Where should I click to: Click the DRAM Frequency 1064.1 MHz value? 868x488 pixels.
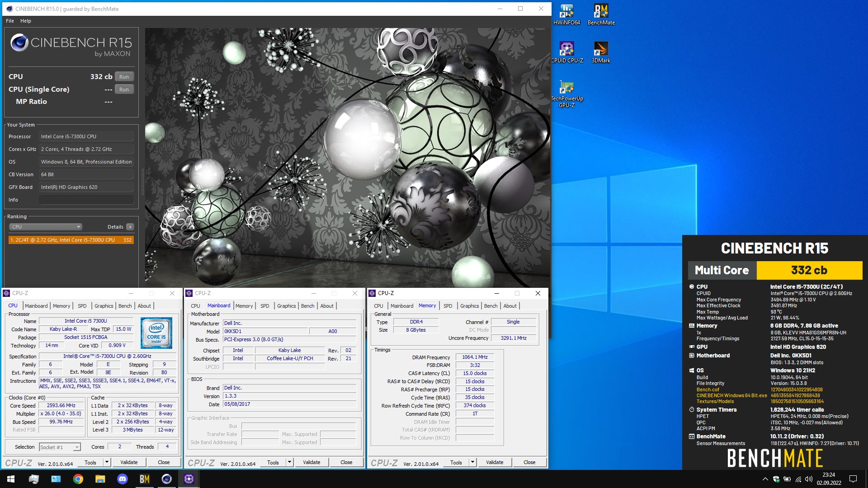pyautogui.click(x=475, y=357)
